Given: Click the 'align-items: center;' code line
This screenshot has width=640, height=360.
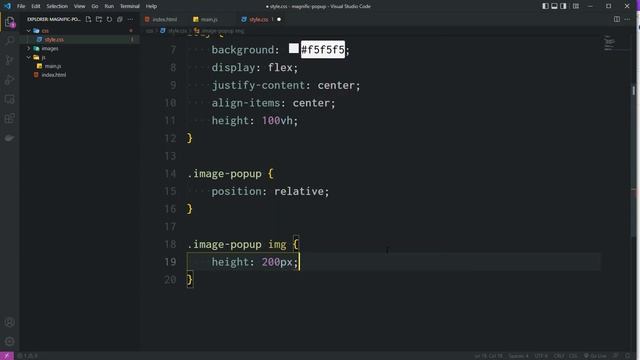Looking at the screenshot, I should tap(273, 103).
